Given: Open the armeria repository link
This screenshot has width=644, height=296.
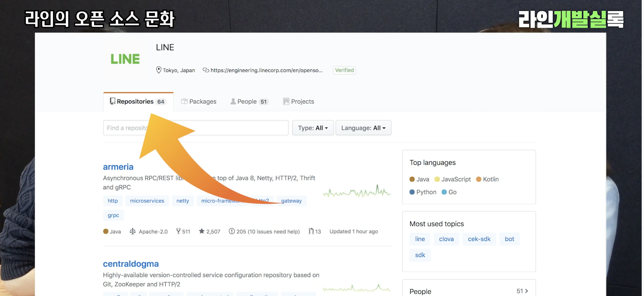Looking at the screenshot, I should coord(118,167).
